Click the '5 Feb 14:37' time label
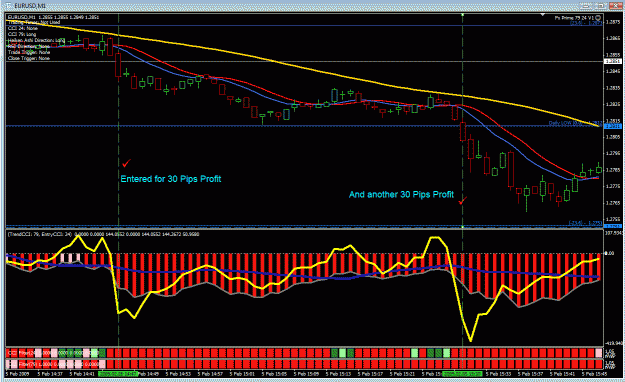Screen dimensions: 625x382 tap(50, 374)
